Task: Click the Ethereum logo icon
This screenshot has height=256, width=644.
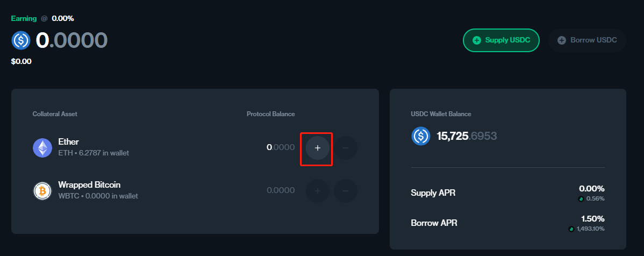Action: (42, 147)
